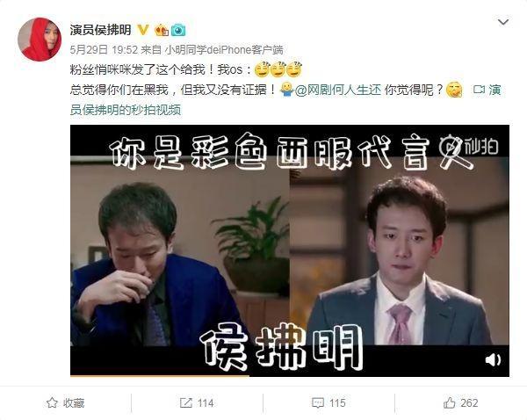
Task: Open 演员侯拂明 username profile link
Action: (x=100, y=30)
